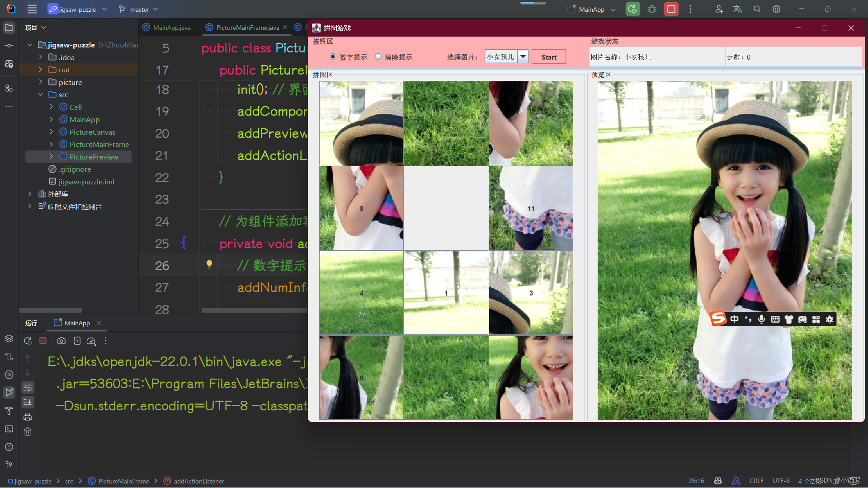Click puzzle tile numbered 11

pyautogui.click(x=531, y=208)
